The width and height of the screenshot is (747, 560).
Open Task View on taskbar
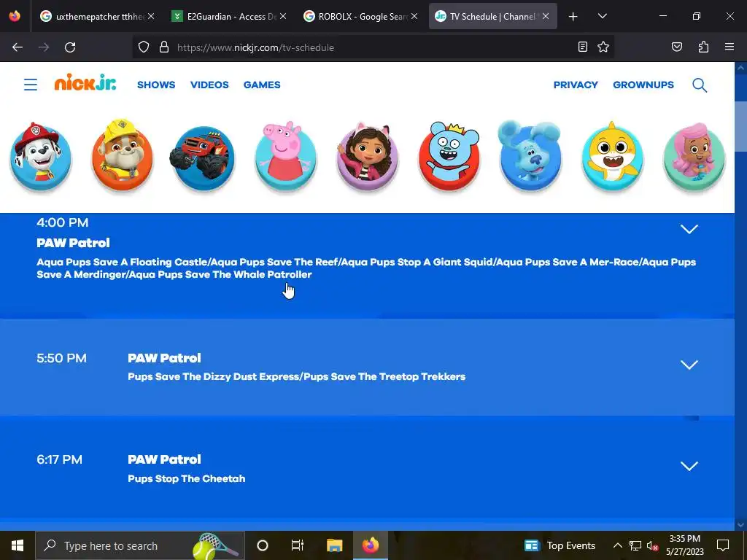pyautogui.click(x=298, y=545)
